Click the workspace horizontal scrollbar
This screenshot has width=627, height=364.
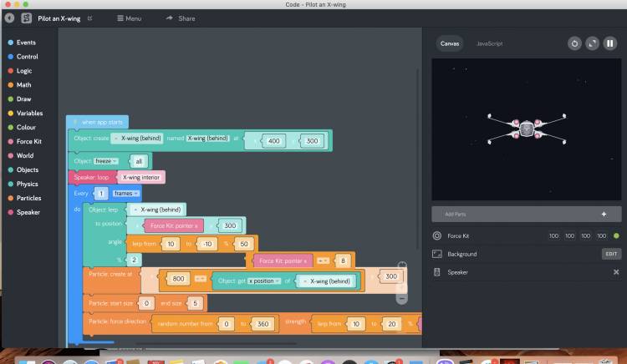coord(216,343)
